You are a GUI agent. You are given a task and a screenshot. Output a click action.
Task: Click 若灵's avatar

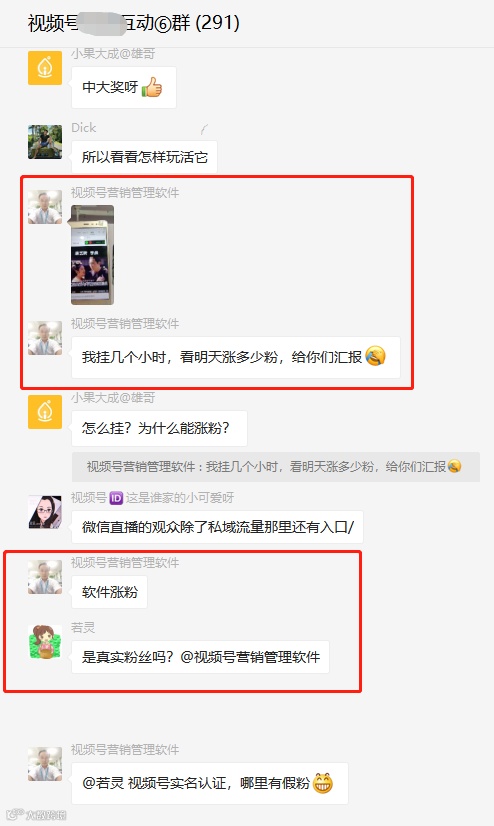tap(45, 642)
